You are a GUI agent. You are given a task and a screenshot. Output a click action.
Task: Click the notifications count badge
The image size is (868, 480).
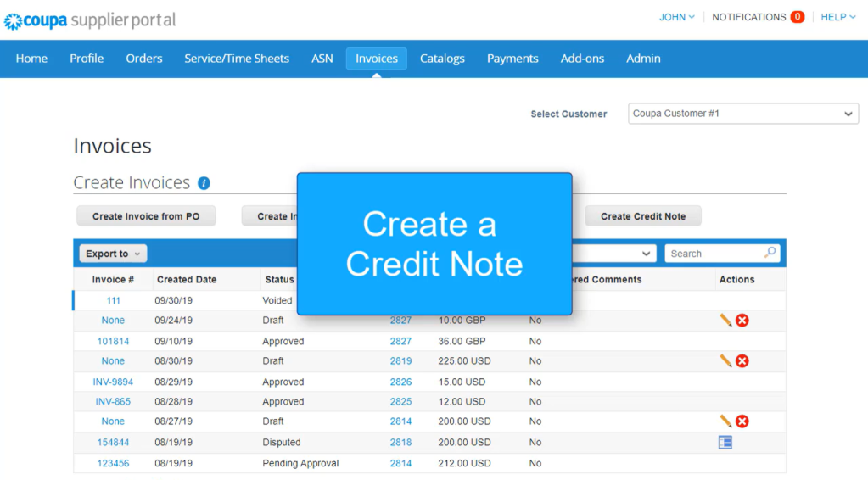(797, 17)
